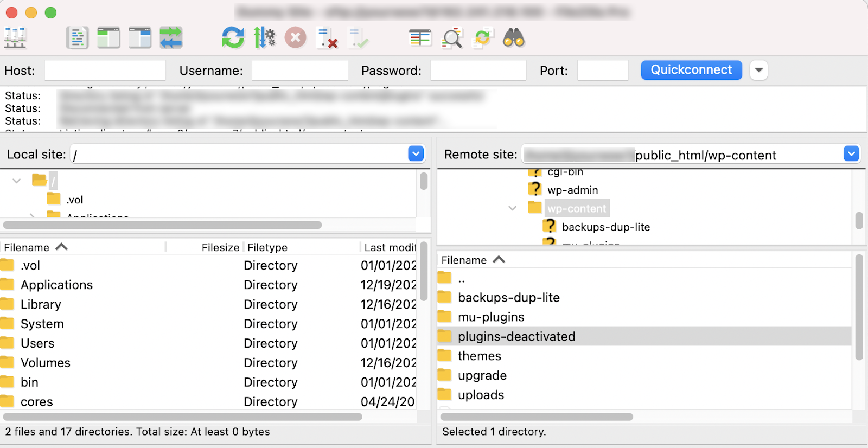
Task: Select System directory in local list
Action: pos(209,324)
